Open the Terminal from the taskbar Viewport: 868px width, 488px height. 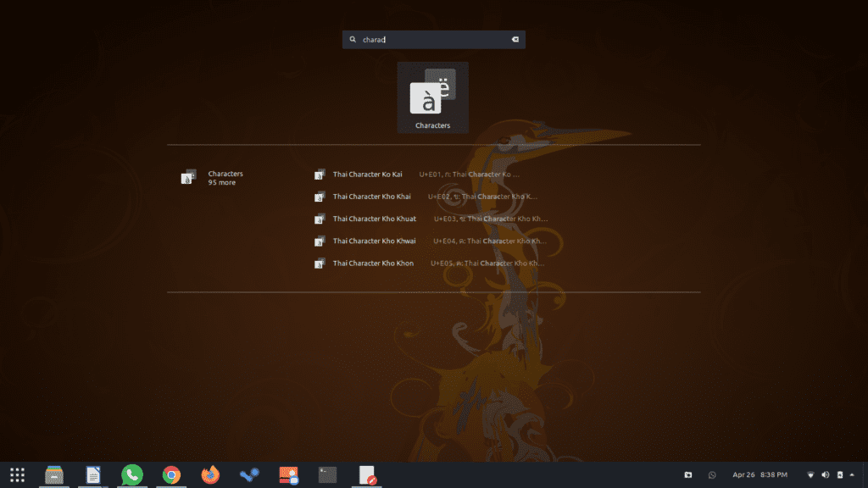tap(327, 475)
